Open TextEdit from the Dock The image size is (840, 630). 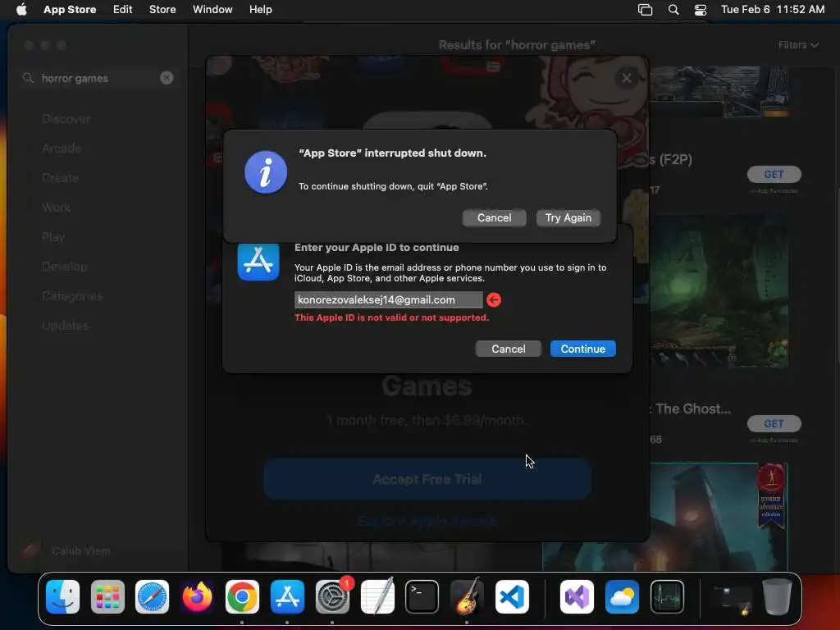(377, 596)
